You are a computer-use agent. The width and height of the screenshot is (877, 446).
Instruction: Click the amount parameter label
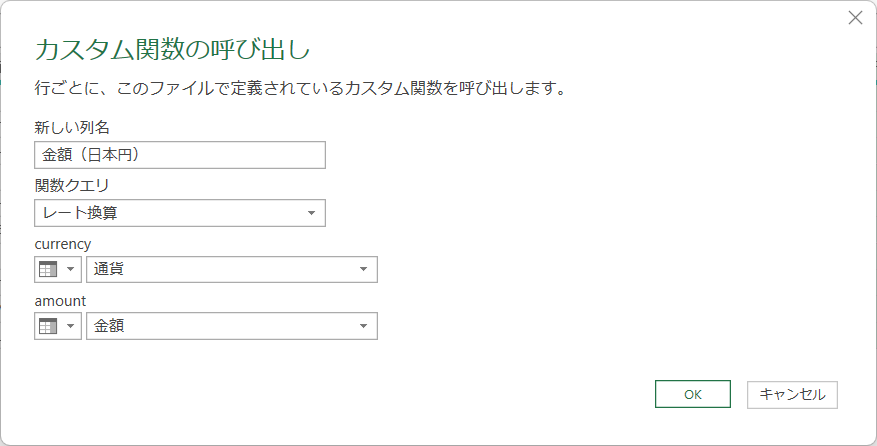60,300
